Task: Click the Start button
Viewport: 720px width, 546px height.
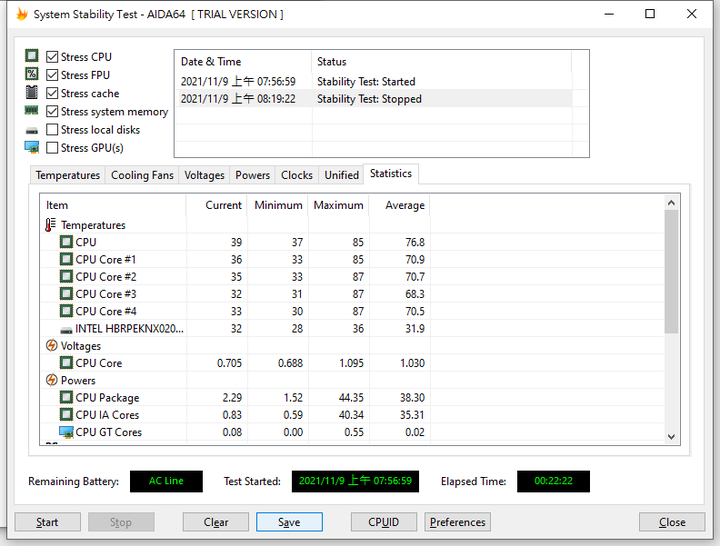Action: 47,522
